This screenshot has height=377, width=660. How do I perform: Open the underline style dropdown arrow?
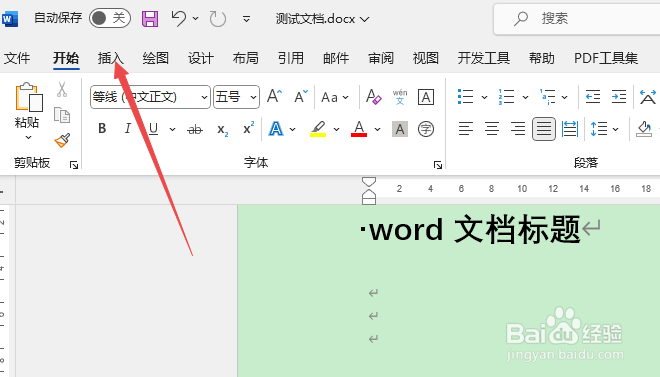(x=172, y=129)
